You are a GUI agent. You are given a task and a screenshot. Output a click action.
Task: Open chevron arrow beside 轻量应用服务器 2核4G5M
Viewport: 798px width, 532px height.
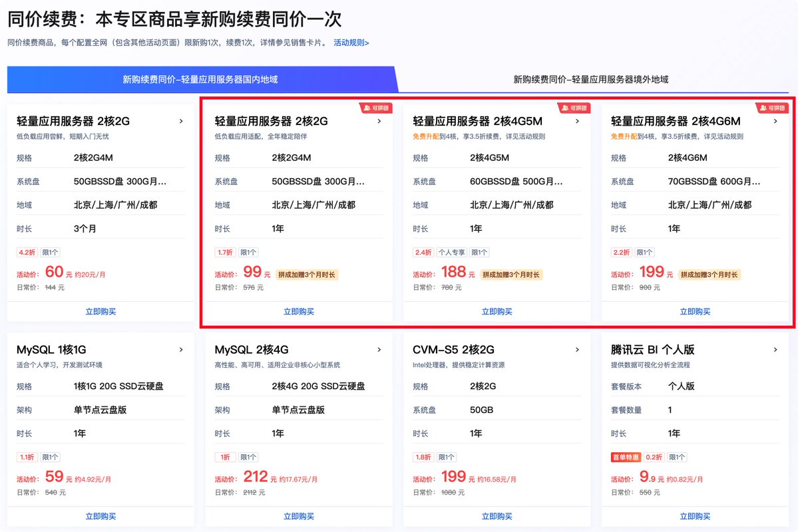[577, 121]
